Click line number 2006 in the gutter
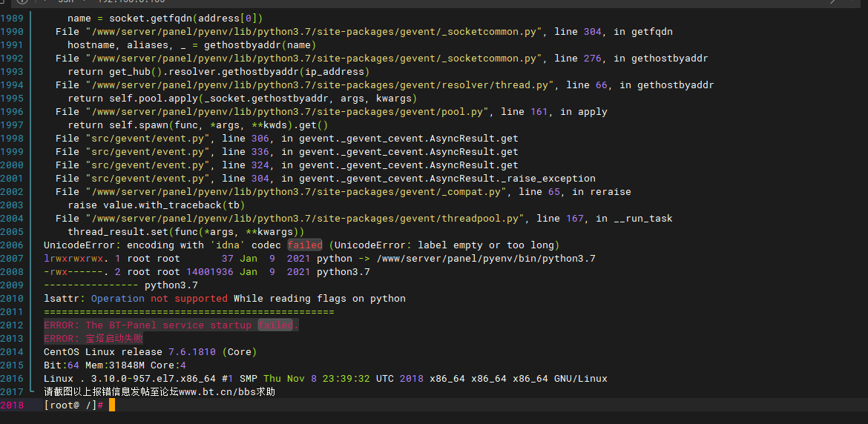Image resolution: width=868 pixels, height=424 pixels. pyautogui.click(x=12, y=245)
